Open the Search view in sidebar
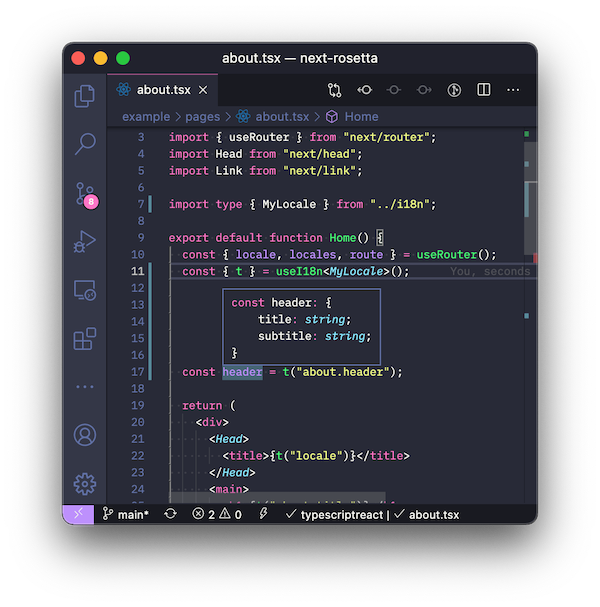600x607 pixels. [84, 144]
